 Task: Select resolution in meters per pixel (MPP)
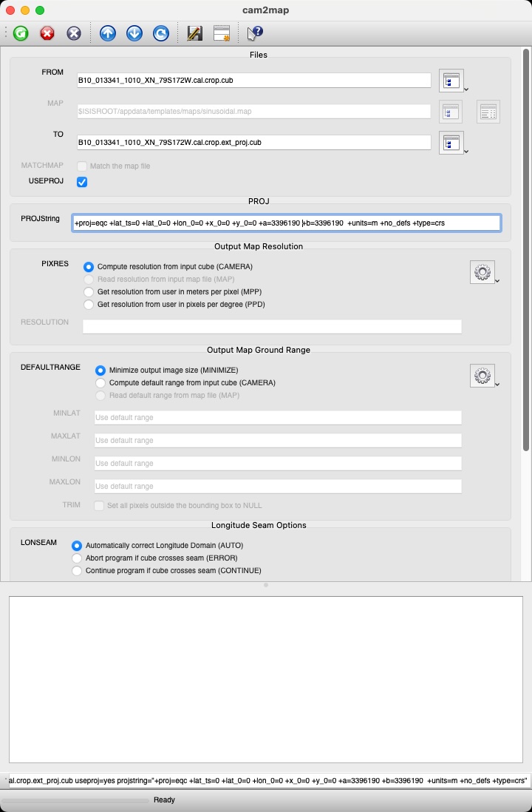coord(89,292)
